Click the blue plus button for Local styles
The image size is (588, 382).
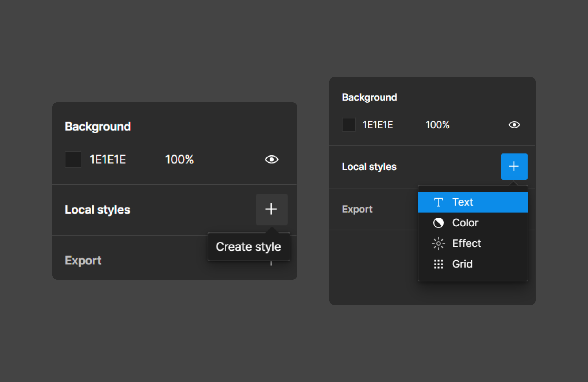(514, 166)
